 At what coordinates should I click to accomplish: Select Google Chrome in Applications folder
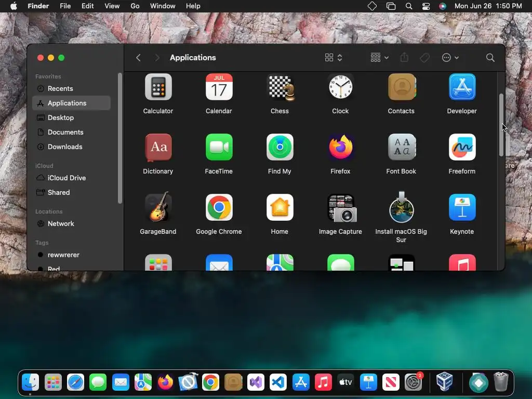pyautogui.click(x=219, y=207)
